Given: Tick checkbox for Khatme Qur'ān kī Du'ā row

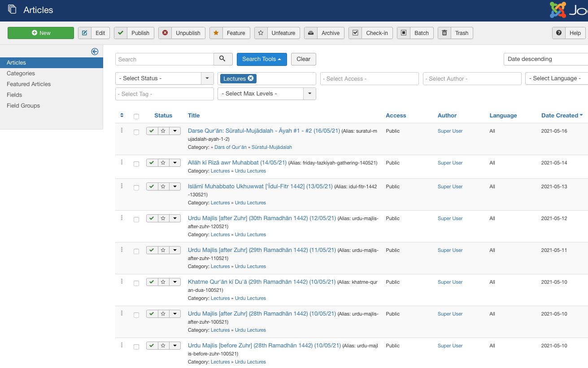Looking at the screenshot, I should click(x=136, y=283).
